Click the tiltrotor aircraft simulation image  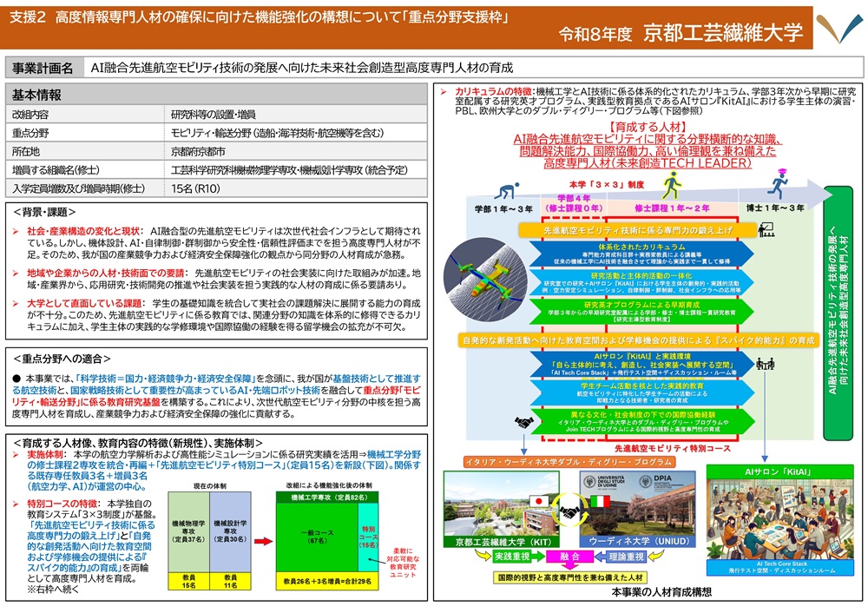(x=485, y=279)
